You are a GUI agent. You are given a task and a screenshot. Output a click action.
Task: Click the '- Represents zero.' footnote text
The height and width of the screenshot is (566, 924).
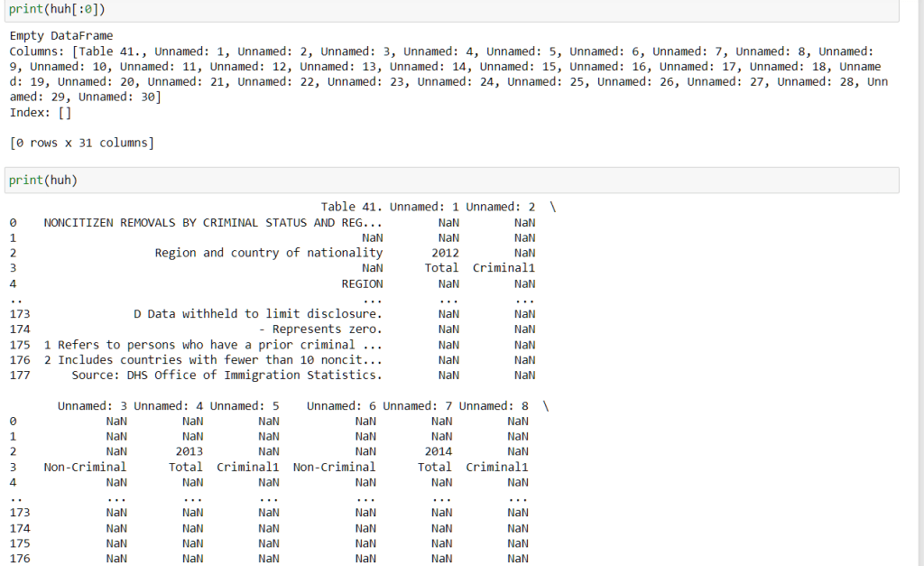click(327, 329)
